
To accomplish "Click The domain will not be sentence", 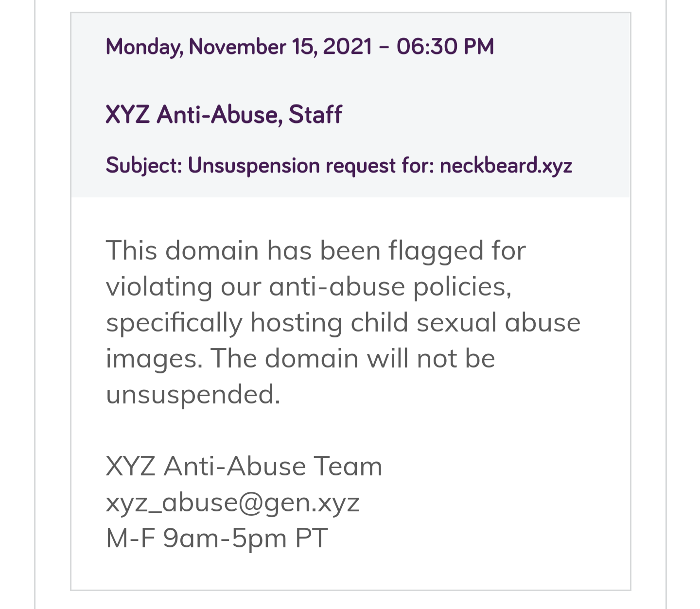I will click(353, 359).
